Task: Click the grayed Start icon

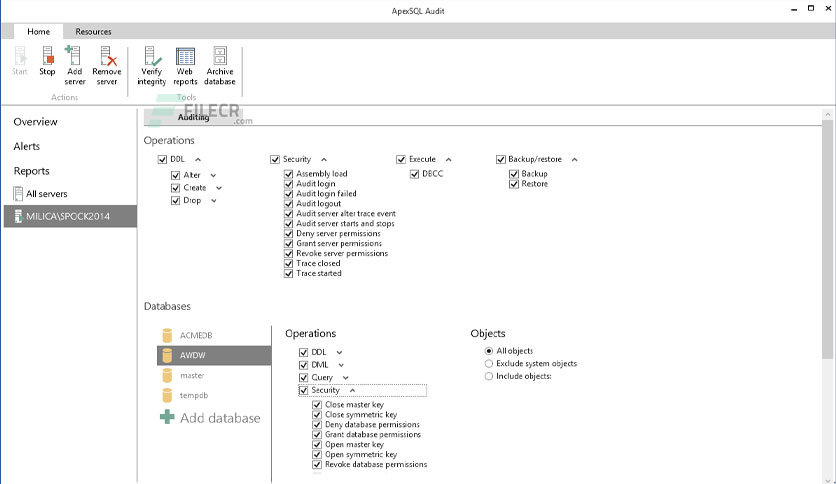Action: [20, 55]
